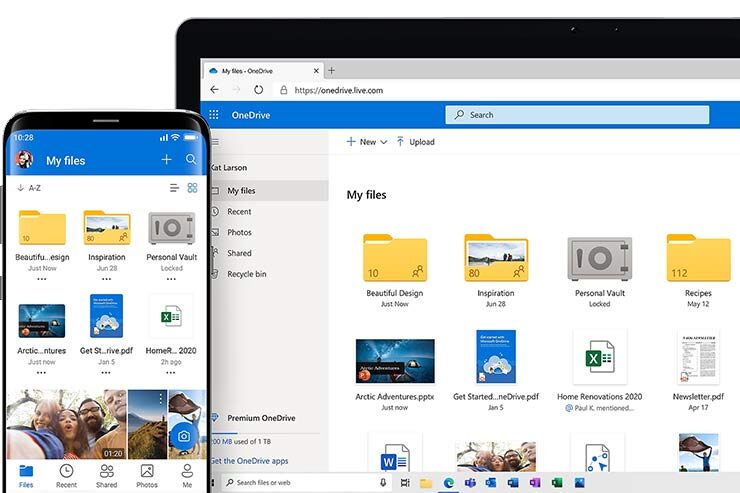
Task: Toggle the sidebar hamburger menu
Action: coord(214,143)
